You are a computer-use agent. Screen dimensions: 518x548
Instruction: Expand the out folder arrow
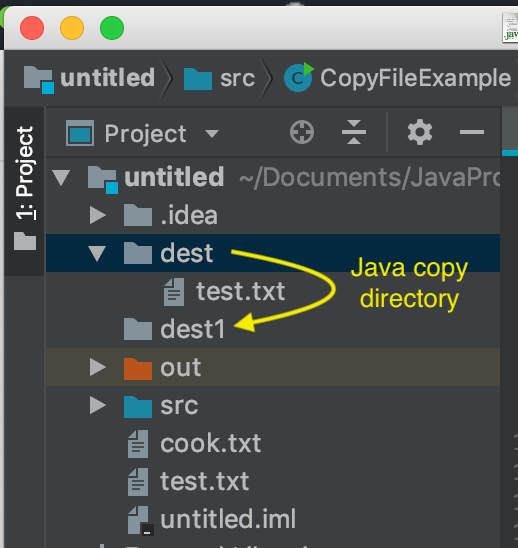(x=98, y=367)
